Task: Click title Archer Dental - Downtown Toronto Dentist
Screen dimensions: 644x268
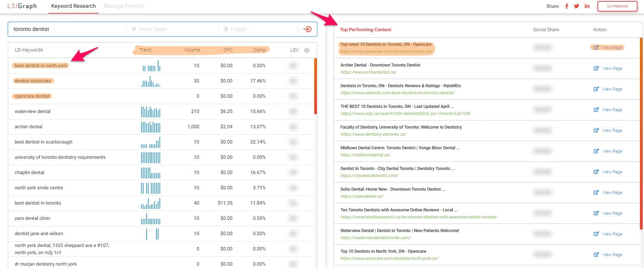Action: click(x=380, y=65)
